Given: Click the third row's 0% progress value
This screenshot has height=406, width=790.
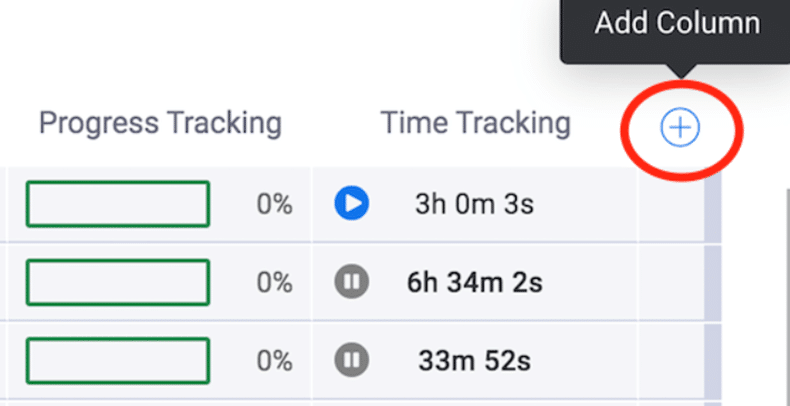Looking at the screenshot, I should [275, 361].
